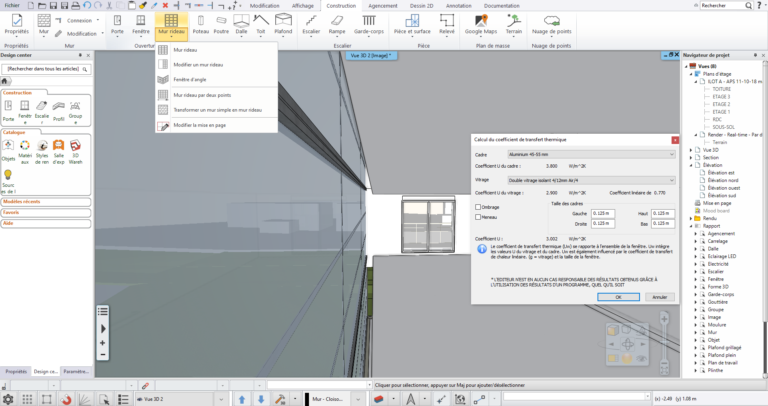Select the Fenêtre tool in ribbon

coord(141,24)
